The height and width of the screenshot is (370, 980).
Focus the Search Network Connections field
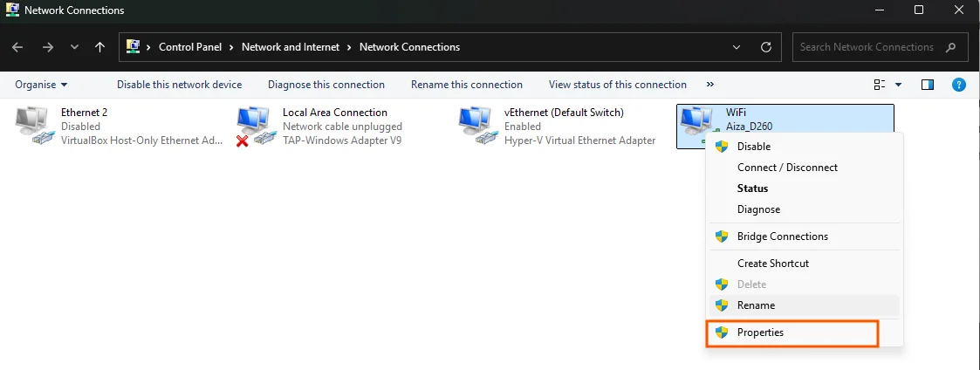coord(880,47)
